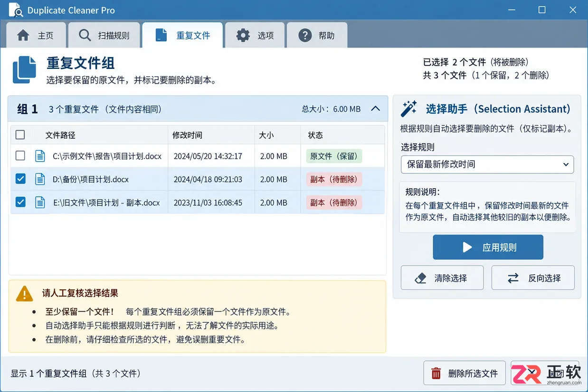Open the 扫描规则 tab
The width and height of the screenshot is (588, 392).
click(104, 35)
